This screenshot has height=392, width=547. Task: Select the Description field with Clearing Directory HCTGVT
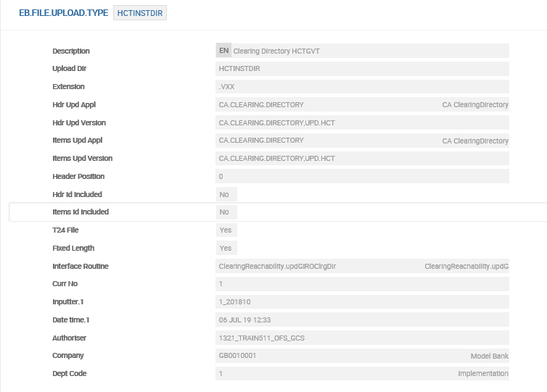(x=370, y=51)
